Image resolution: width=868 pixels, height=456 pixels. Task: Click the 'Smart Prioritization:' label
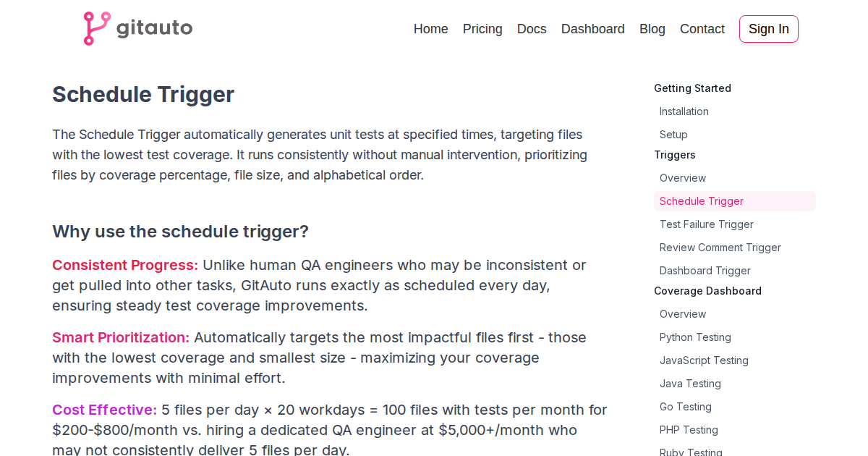click(121, 337)
